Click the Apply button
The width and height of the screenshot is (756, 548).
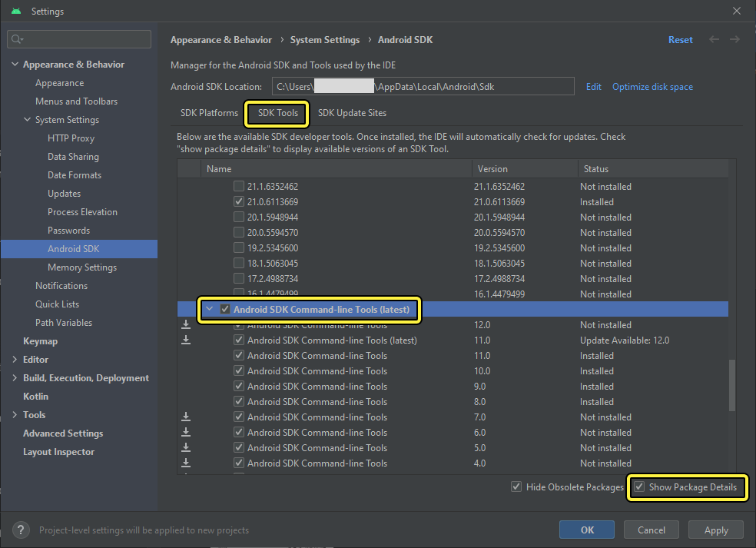pyautogui.click(x=716, y=530)
